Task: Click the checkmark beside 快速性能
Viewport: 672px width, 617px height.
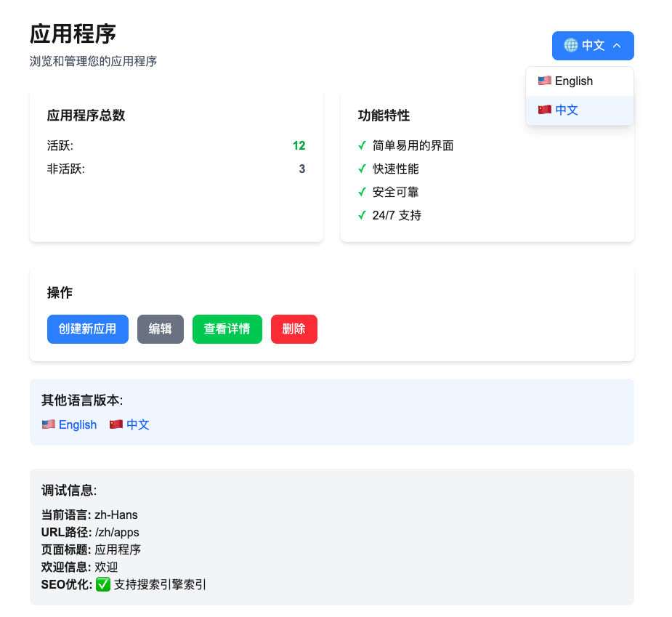Action: 362,169
